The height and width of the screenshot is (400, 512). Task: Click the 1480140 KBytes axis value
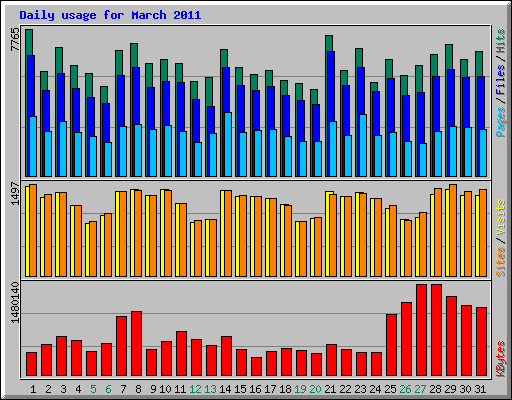pyautogui.click(x=15, y=302)
